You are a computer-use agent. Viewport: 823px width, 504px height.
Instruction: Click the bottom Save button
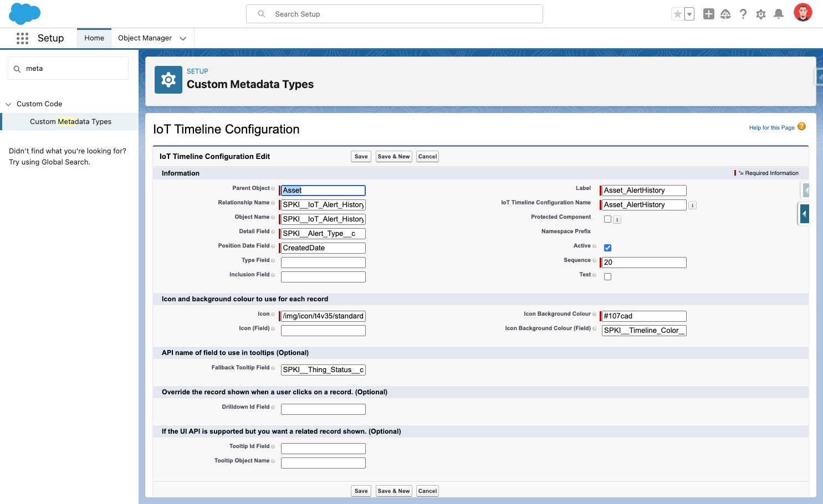[x=361, y=491]
